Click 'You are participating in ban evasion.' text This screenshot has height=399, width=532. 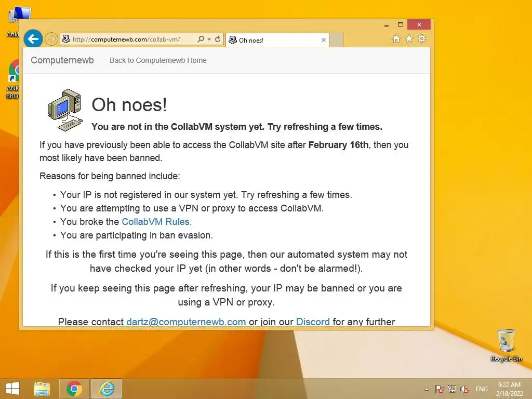pyautogui.click(x=137, y=235)
